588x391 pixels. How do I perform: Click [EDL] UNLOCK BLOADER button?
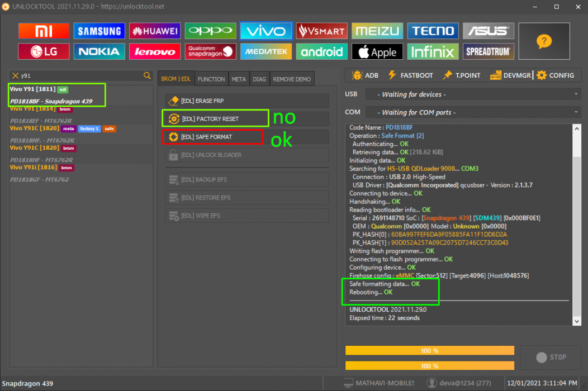[x=247, y=155]
